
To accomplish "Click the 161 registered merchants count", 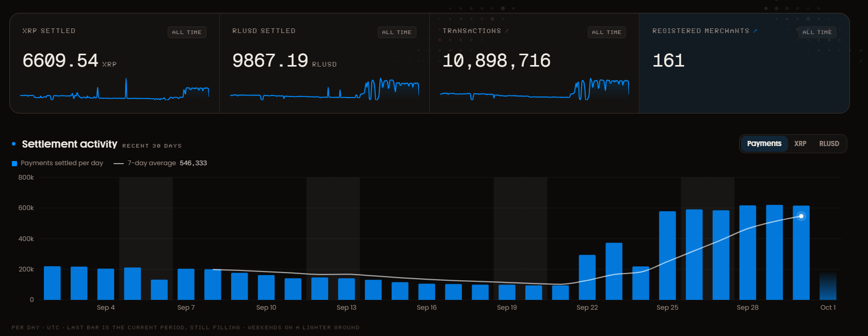I will pos(668,61).
